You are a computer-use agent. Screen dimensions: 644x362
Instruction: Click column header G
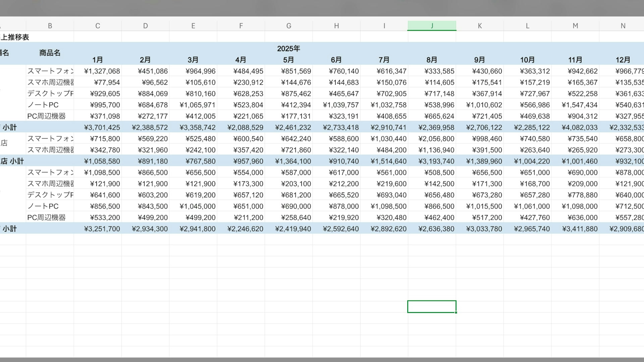click(x=288, y=26)
